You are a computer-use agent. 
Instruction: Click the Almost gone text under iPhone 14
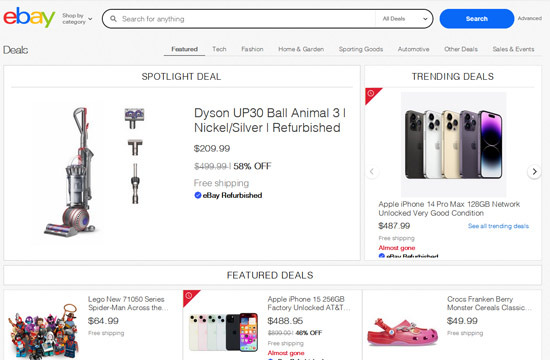pos(397,248)
